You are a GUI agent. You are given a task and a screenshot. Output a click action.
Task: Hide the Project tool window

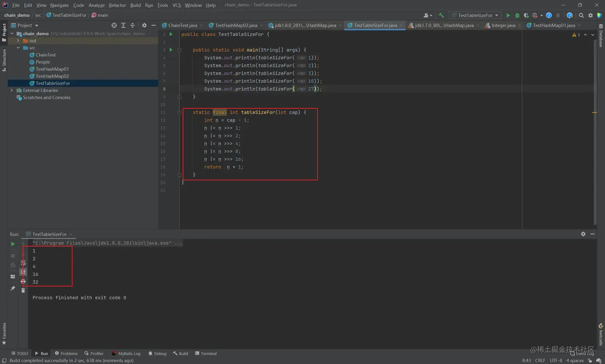tap(154, 25)
